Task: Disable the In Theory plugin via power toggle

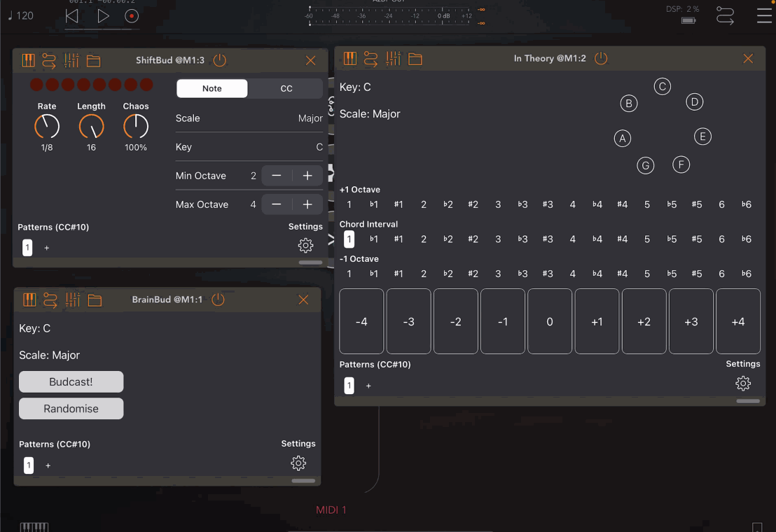Action: pyautogui.click(x=601, y=59)
